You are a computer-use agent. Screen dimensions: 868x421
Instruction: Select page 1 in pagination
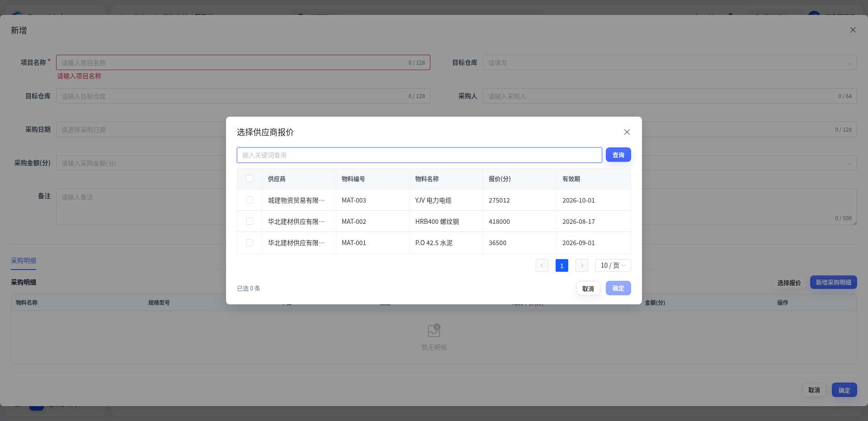click(561, 265)
